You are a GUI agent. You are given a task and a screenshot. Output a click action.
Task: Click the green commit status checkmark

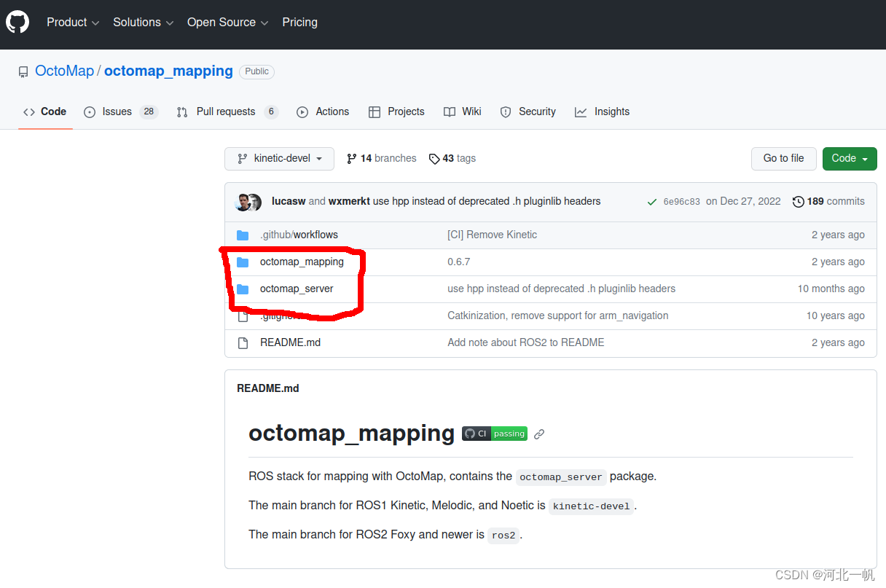[x=651, y=202]
